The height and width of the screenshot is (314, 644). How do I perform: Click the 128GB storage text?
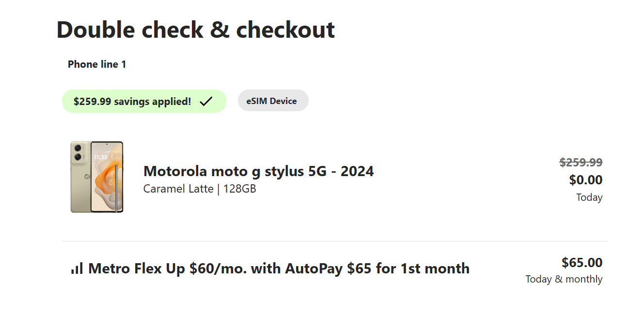click(x=239, y=189)
